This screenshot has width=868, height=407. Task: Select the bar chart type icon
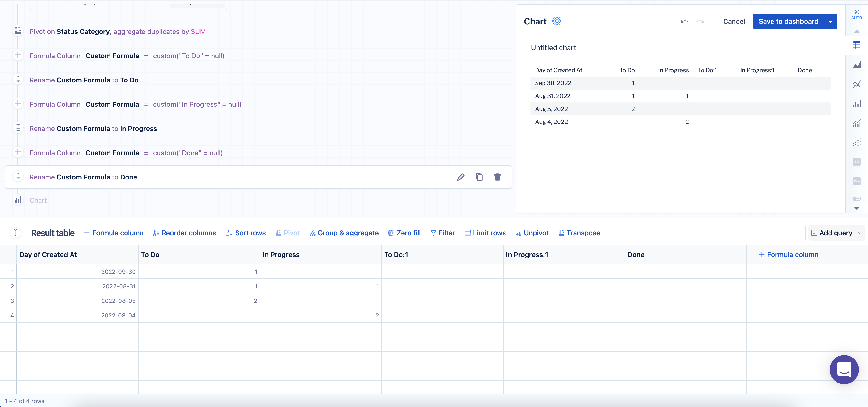[857, 104]
